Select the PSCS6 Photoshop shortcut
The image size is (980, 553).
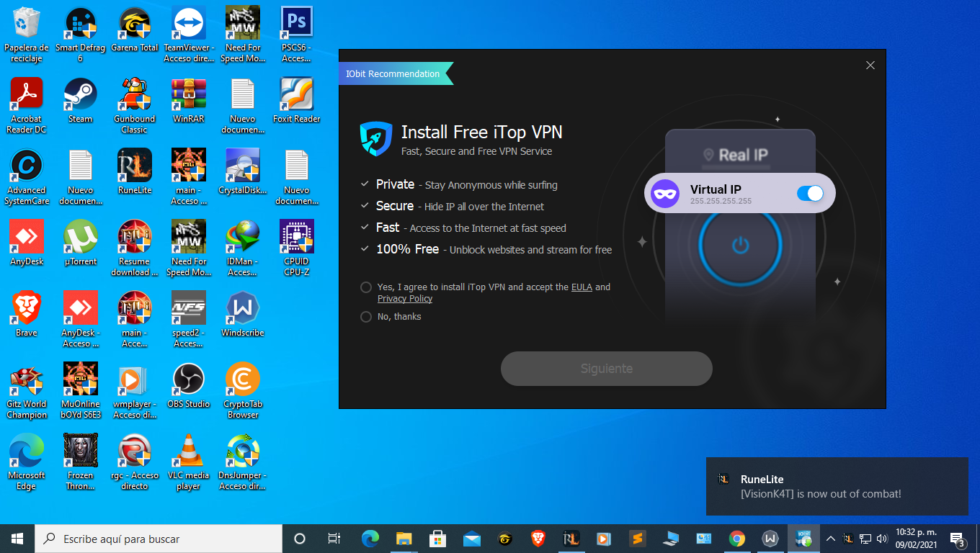click(297, 35)
